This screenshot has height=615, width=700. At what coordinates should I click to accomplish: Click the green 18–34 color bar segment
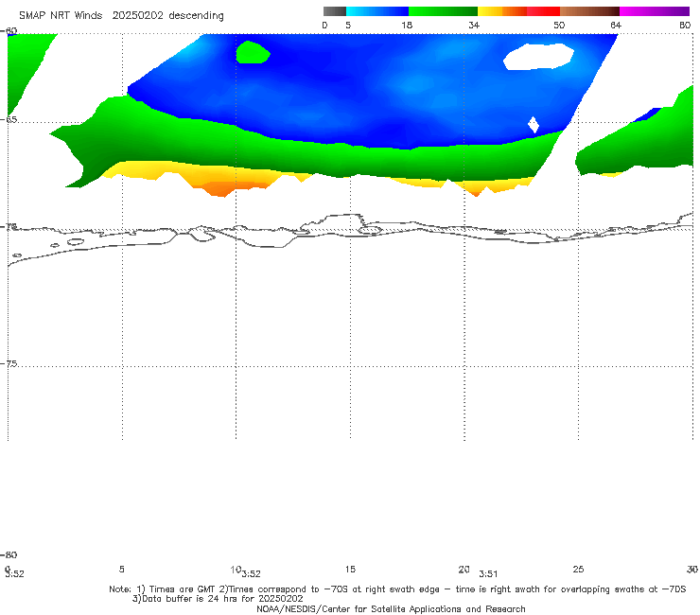pyautogui.click(x=443, y=11)
